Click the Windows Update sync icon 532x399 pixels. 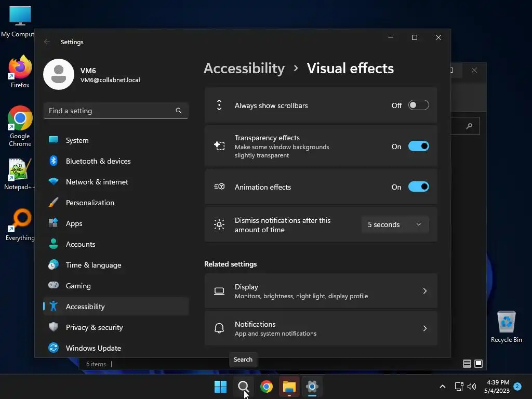click(x=54, y=348)
